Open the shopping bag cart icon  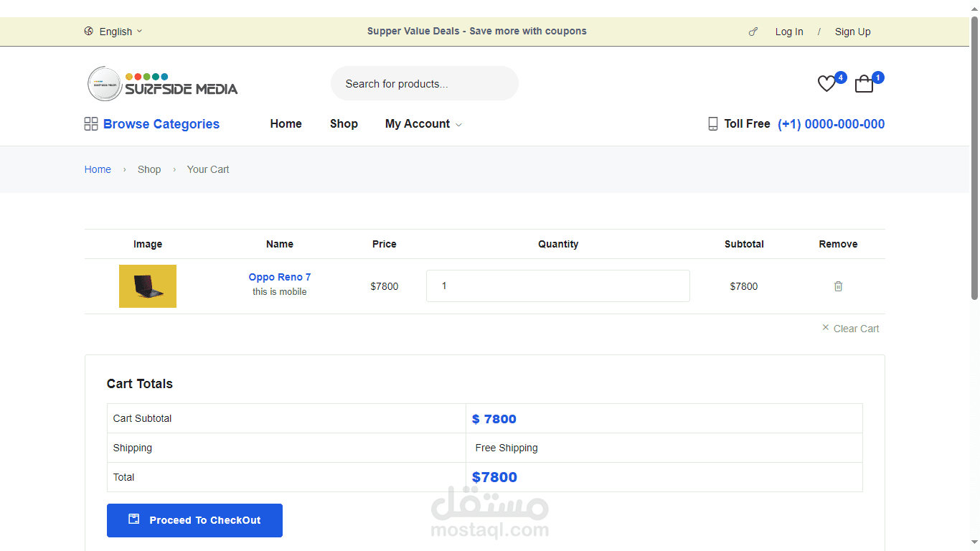[864, 84]
